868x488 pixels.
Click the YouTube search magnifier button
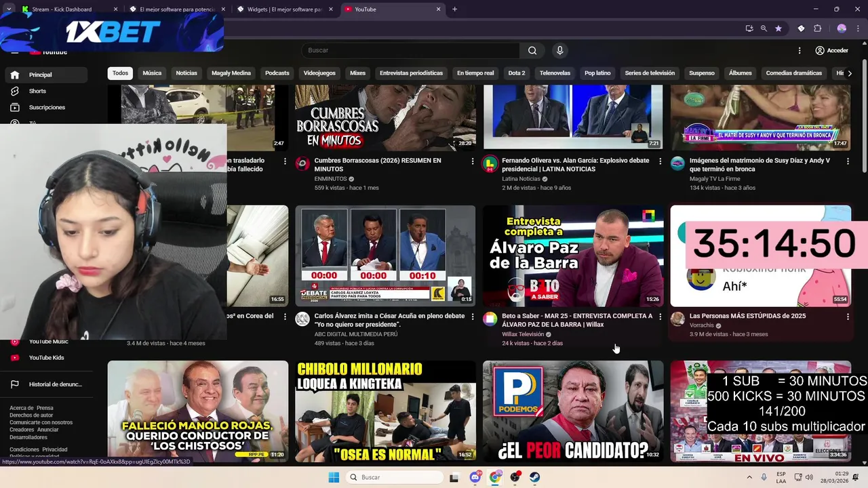[x=532, y=50]
